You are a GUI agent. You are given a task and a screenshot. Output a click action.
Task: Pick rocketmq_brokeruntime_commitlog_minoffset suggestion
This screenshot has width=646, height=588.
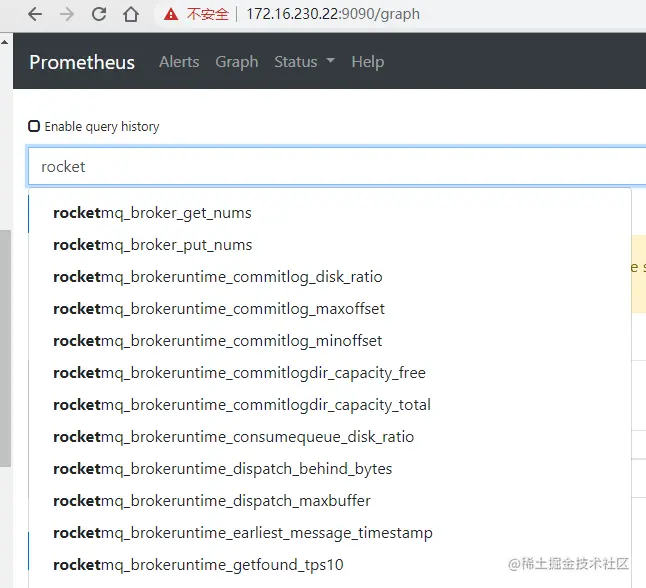330,341
